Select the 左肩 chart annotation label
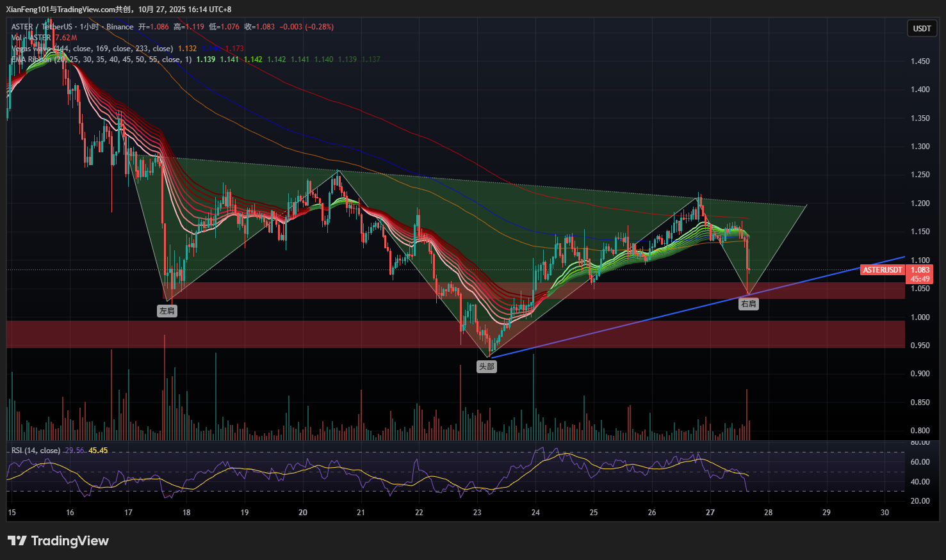The image size is (946, 560). 167,311
